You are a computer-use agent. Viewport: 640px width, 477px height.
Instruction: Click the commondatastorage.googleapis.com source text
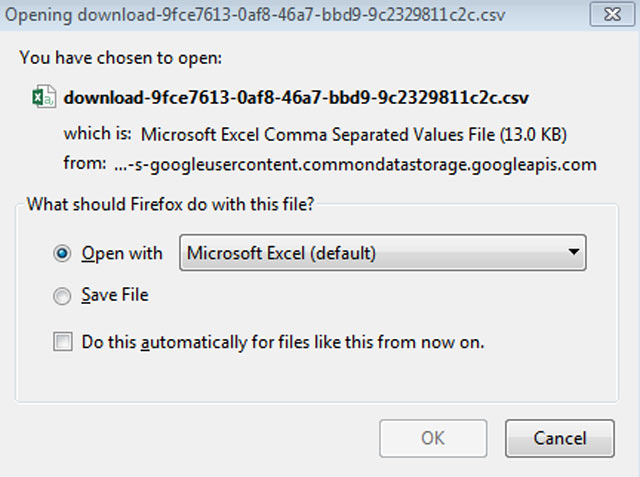pyautogui.click(x=355, y=164)
